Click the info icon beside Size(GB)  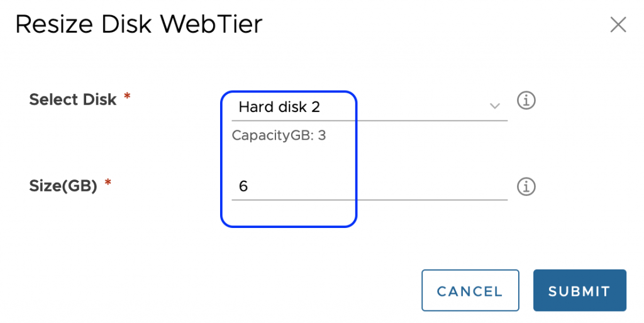pyautogui.click(x=526, y=186)
